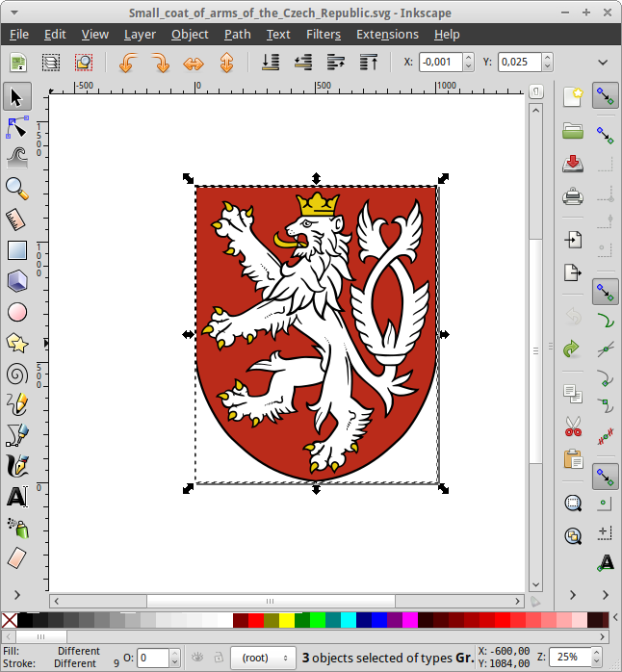Open the Filters menu
Screen dimensions: 622x672
pos(324,34)
